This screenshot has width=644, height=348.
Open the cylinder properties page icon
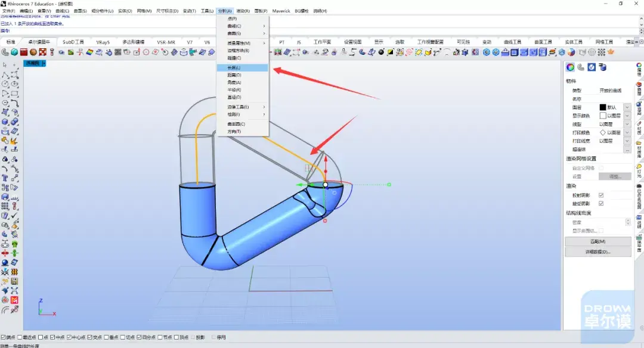point(602,67)
